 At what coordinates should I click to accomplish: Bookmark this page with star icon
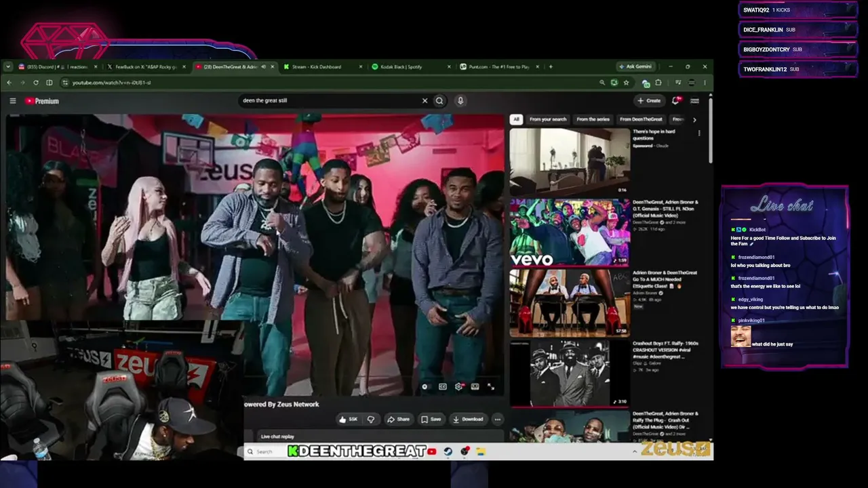tap(626, 83)
